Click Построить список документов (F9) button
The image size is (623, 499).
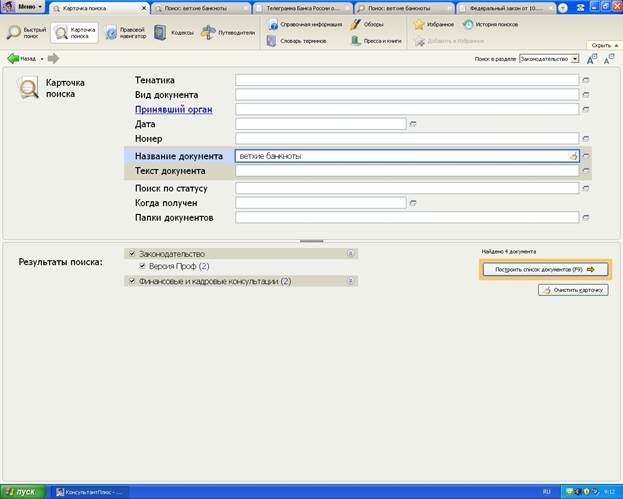(545, 269)
